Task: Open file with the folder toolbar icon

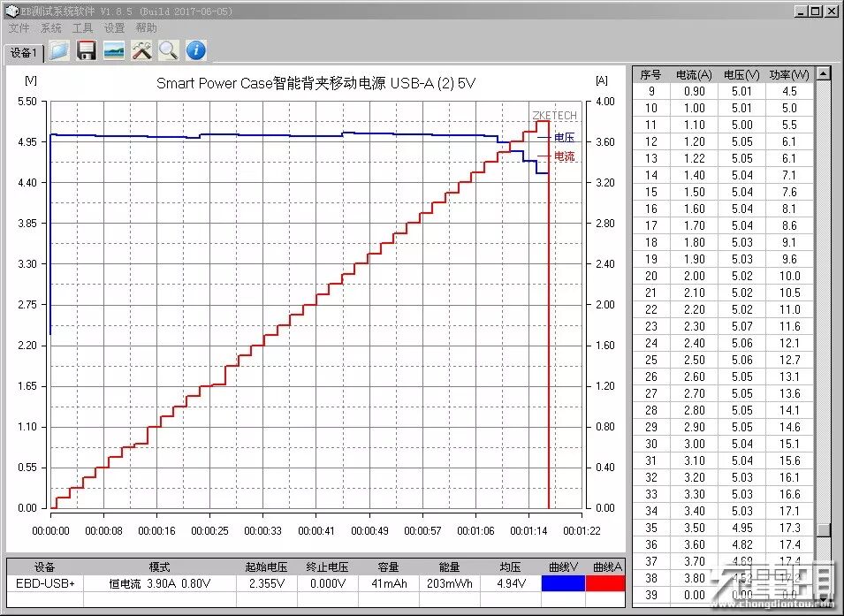Action: pyautogui.click(x=59, y=50)
